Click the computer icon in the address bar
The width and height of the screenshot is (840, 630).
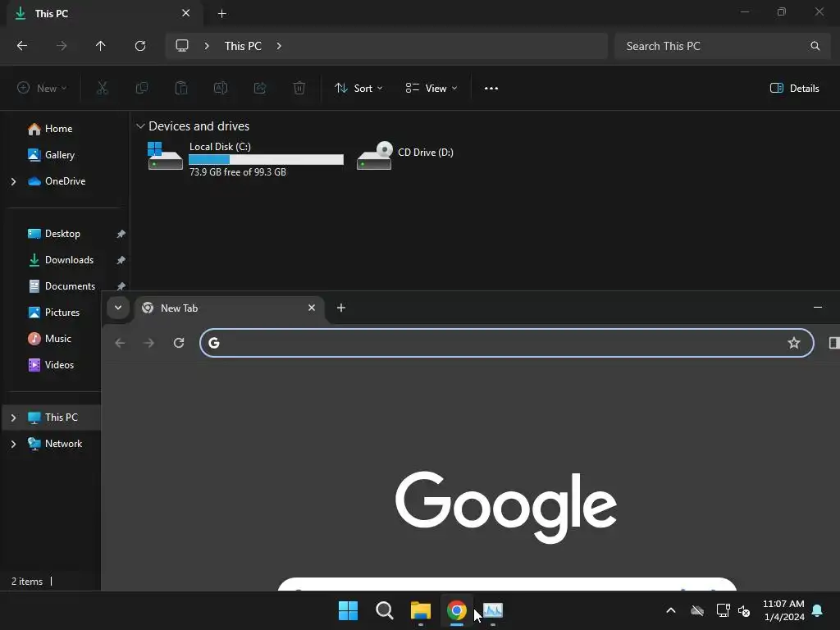[x=182, y=46]
